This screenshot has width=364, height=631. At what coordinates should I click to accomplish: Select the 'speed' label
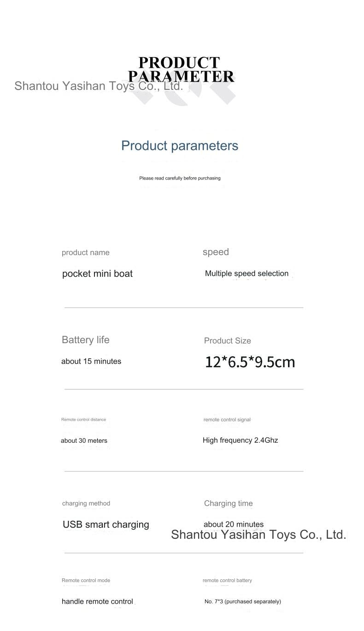point(216,252)
